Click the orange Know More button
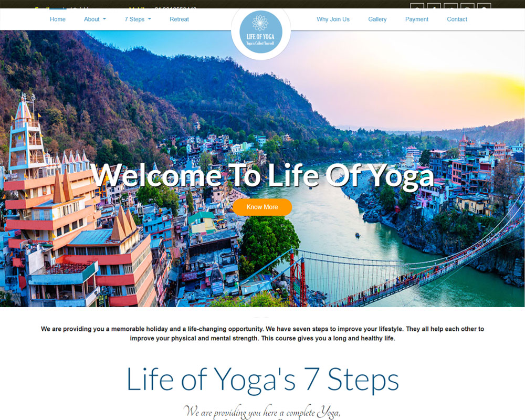This screenshot has height=420, width=525. pyautogui.click(x=262, y=207)
